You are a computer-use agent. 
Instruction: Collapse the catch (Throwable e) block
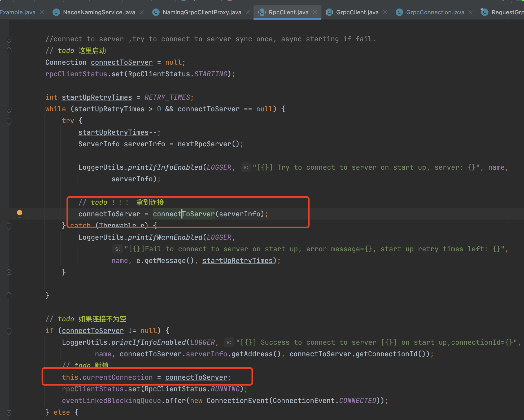coord(9,226)
